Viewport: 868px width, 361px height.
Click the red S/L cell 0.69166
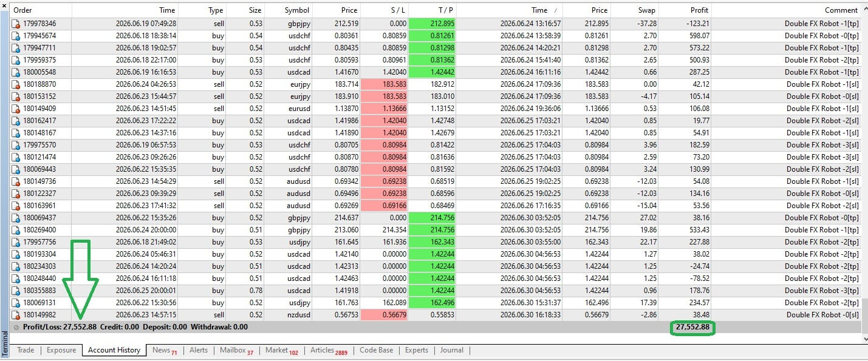384,206
